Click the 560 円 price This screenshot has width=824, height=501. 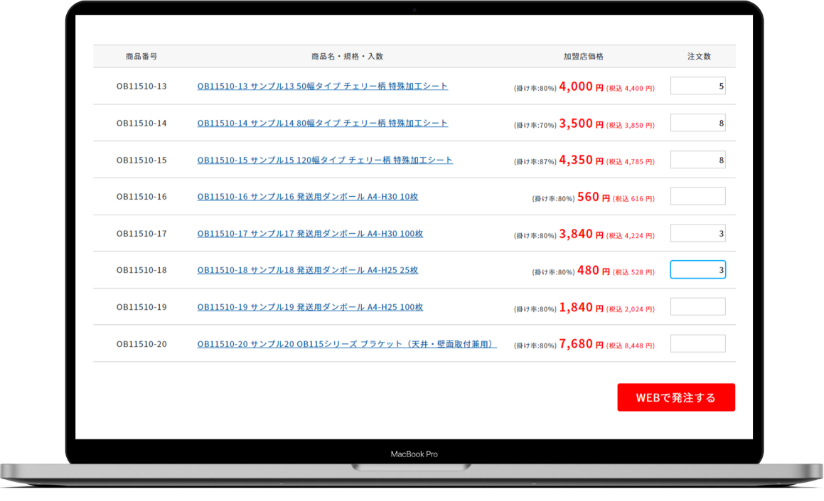click(593, 197)
